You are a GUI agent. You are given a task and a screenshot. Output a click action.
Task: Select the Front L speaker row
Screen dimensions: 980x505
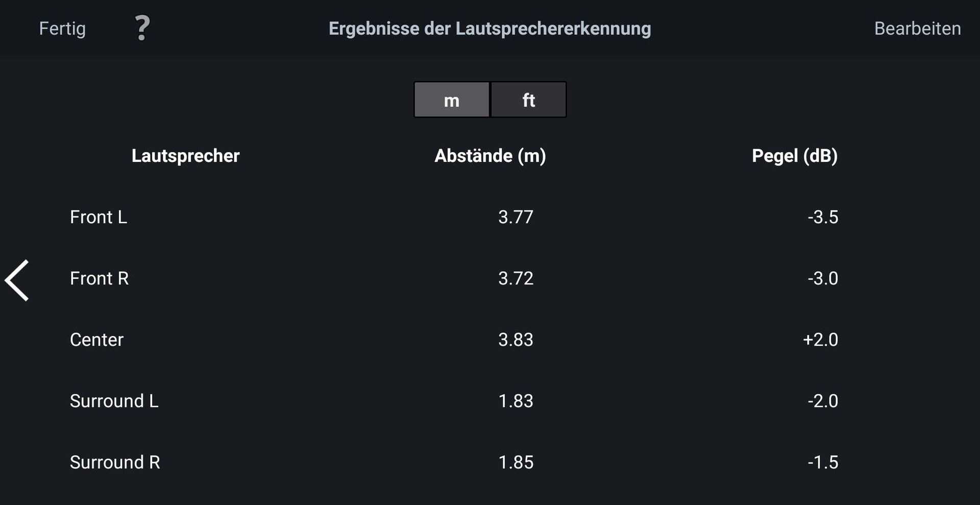pos(99,217)
